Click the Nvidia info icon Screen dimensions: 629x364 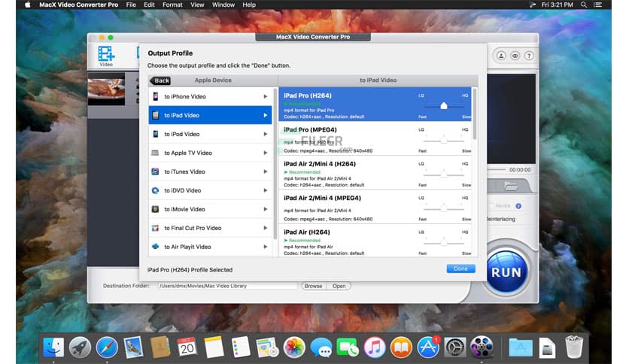[x=518, y=206]
